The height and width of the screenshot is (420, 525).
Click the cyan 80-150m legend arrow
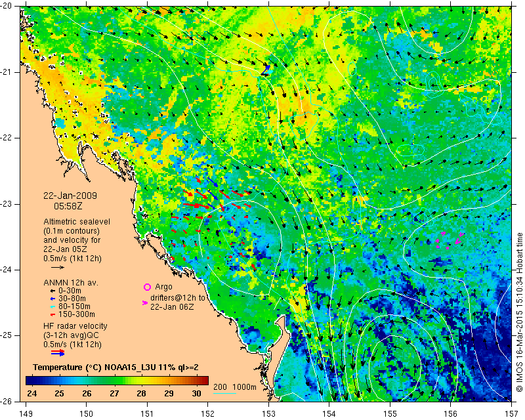point(52,306)
